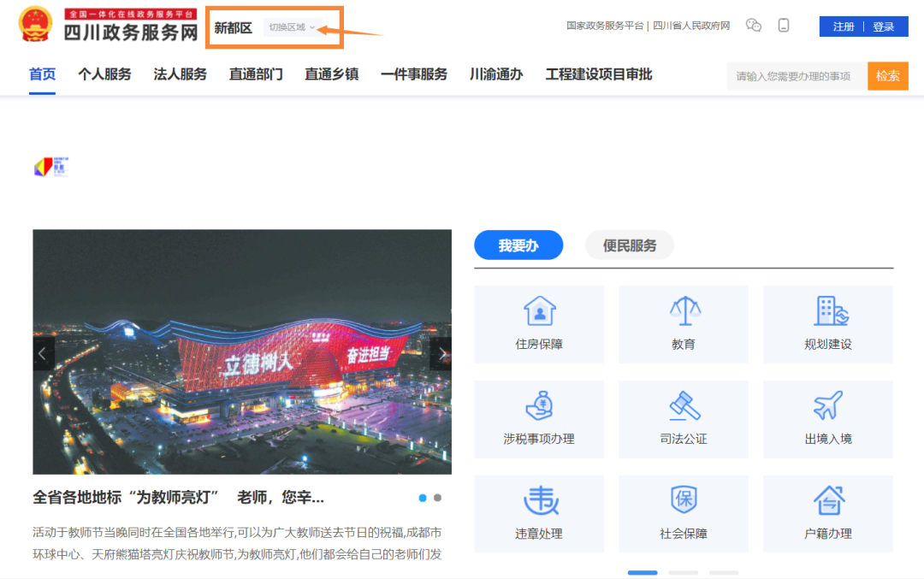Click the small colorful district logo
The width and height of the screenshot is (924, 579).
tap(51, 168)
